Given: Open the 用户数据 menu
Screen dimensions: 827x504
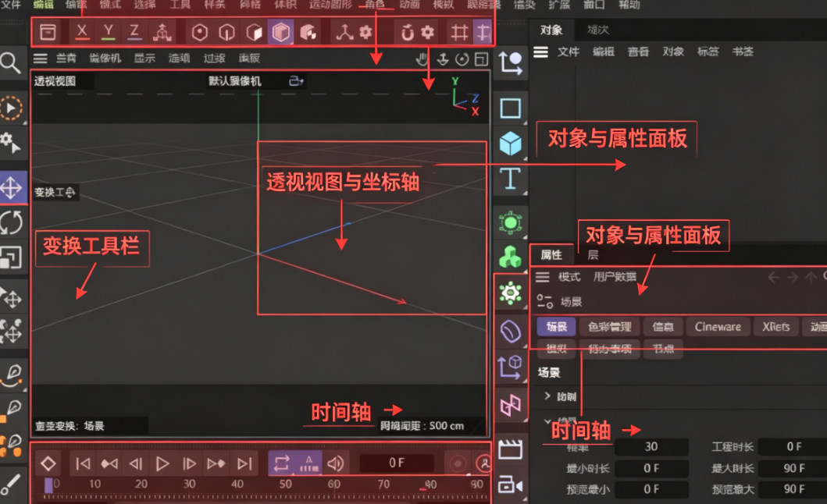Looking at the screenshot, I should [615, 277].
